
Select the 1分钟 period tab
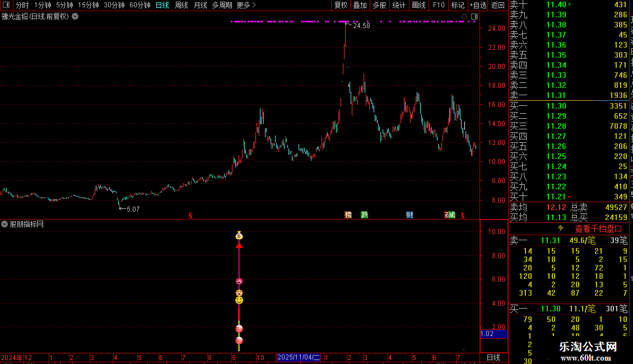[x=43, y=5]
